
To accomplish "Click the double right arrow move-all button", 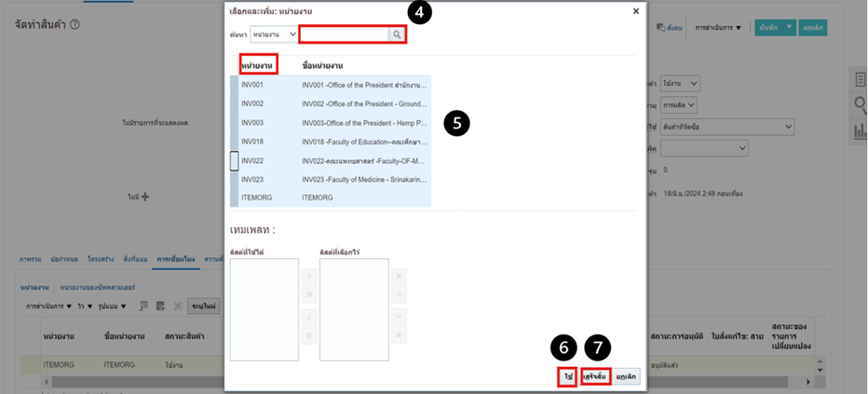I will click(307, 295).
